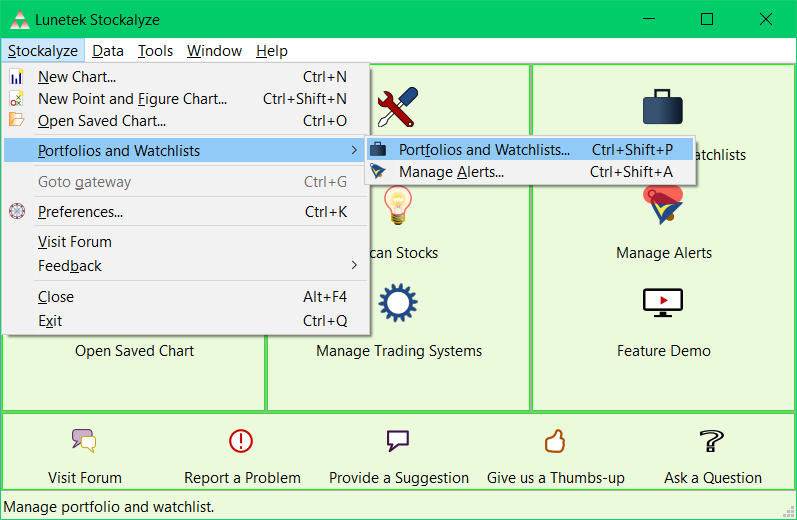
Task: Open the Data menu
Action: [108, 51]
